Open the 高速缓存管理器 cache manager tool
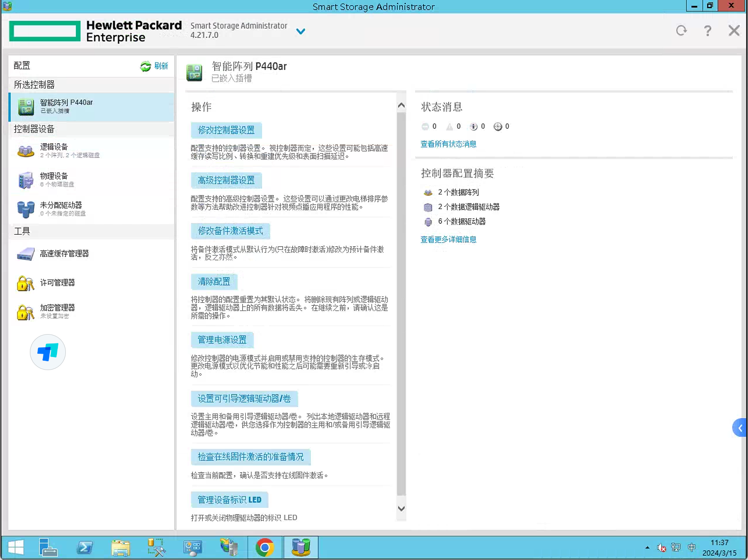The width and height of the screenshot is (748, 560). [64, 254]
